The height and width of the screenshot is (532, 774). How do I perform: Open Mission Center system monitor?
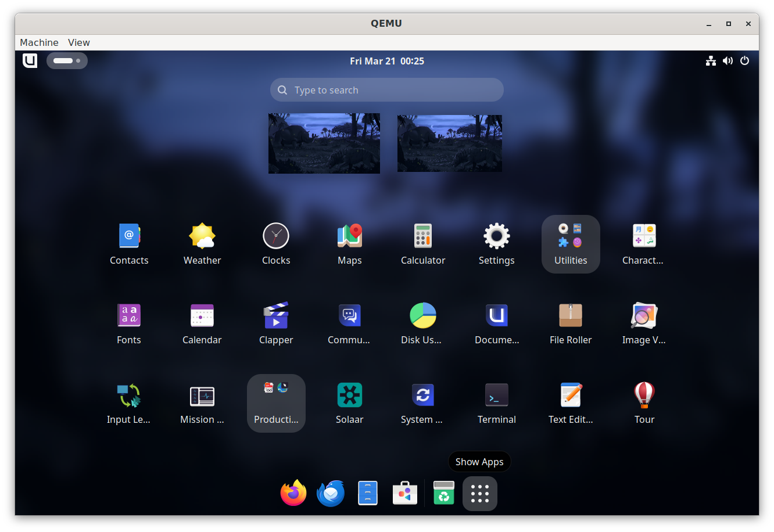pos(202,403)
